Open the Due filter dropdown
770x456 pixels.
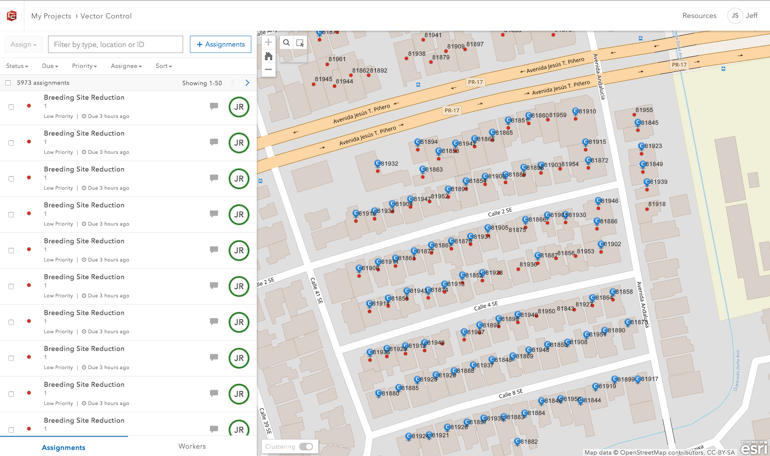coord(50,66)
